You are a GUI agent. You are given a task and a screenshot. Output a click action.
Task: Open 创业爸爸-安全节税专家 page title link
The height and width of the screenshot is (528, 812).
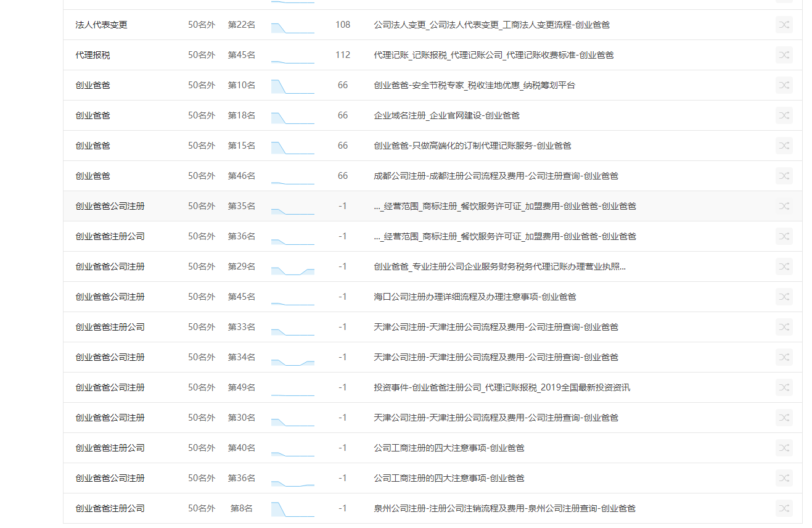[x=474, y=85]
